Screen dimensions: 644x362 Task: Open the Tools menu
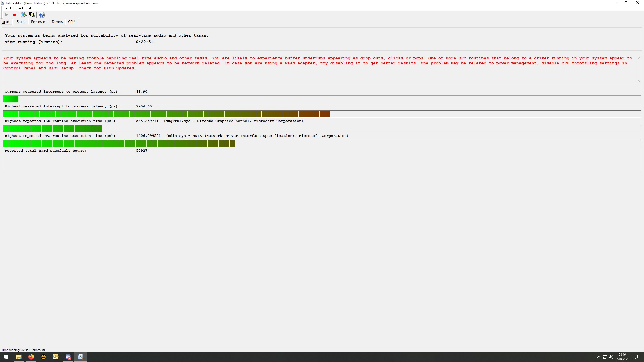pyautogui.click(x=21, y=8)
